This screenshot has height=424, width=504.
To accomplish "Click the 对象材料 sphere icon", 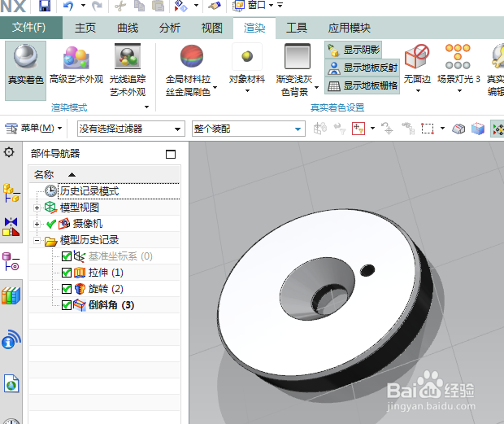I will point(247,57).
